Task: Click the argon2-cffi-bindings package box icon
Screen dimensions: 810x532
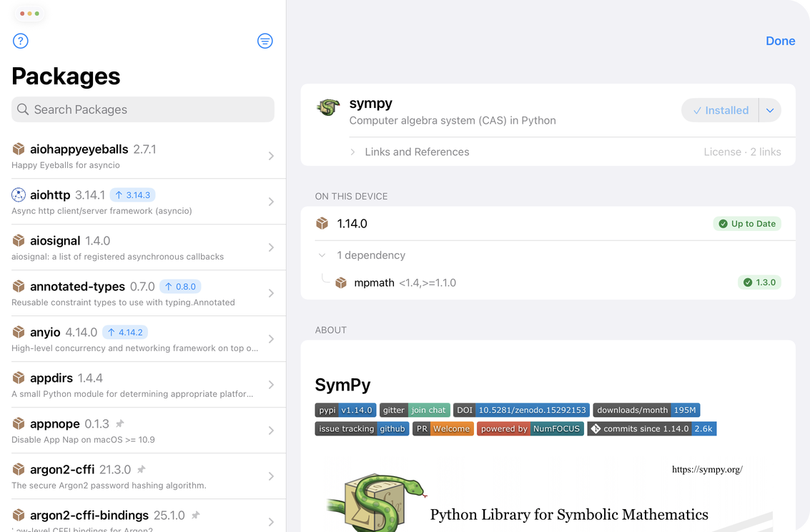Action: [19, 515]
